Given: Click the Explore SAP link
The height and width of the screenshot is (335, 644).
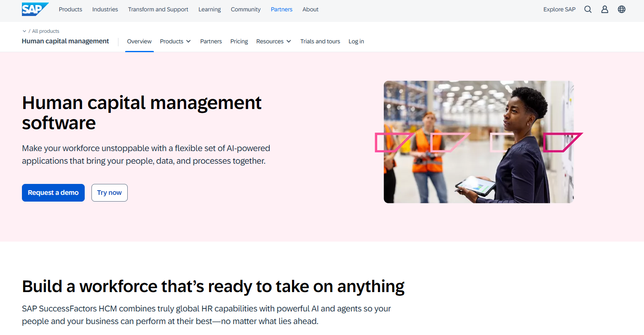Looking at the screenshot, I should (559, 9).
